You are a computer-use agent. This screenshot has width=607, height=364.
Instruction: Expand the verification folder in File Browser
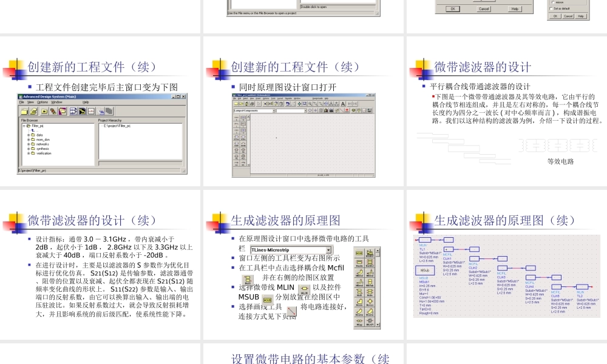(x=29, y=153)
